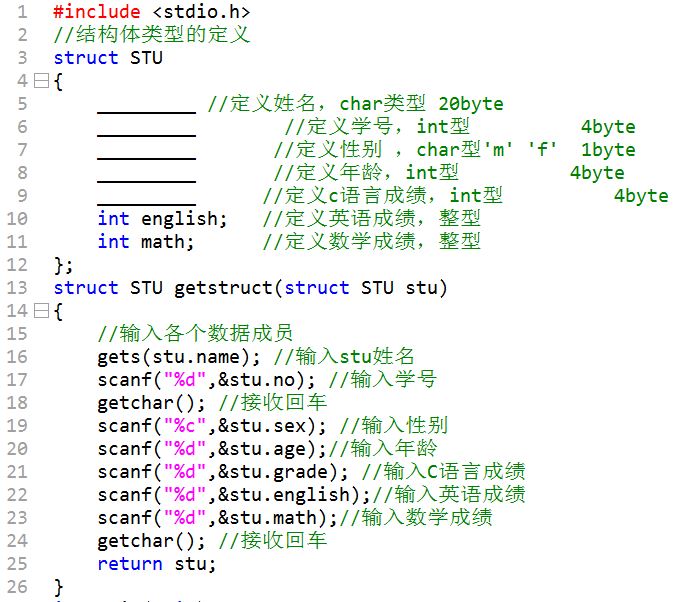Click the int math declaration
The height and width of the screenshot is (602, 683).
click(x=145, y=242)
